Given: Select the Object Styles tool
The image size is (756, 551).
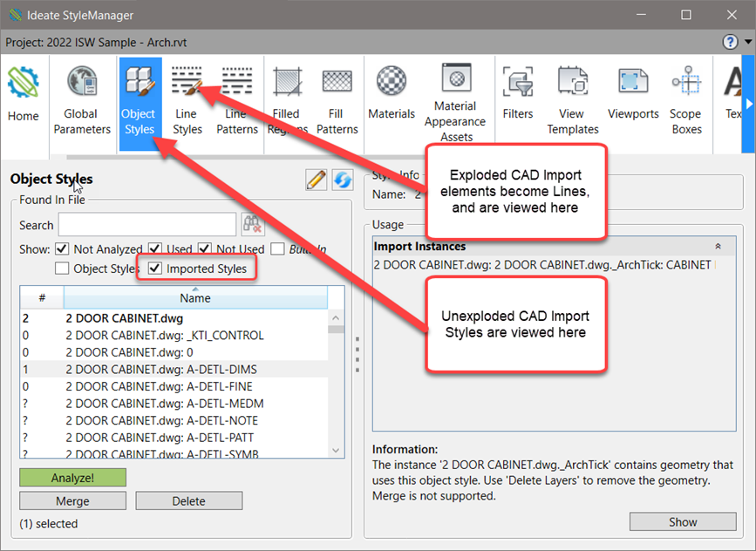Looking at the screenshot, I should tap(140, 103).
